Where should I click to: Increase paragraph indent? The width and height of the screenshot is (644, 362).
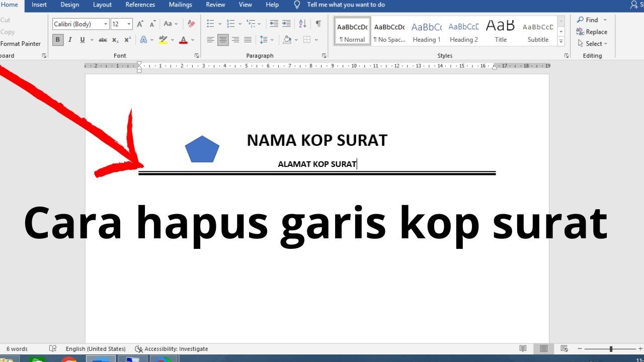point(286,24)
